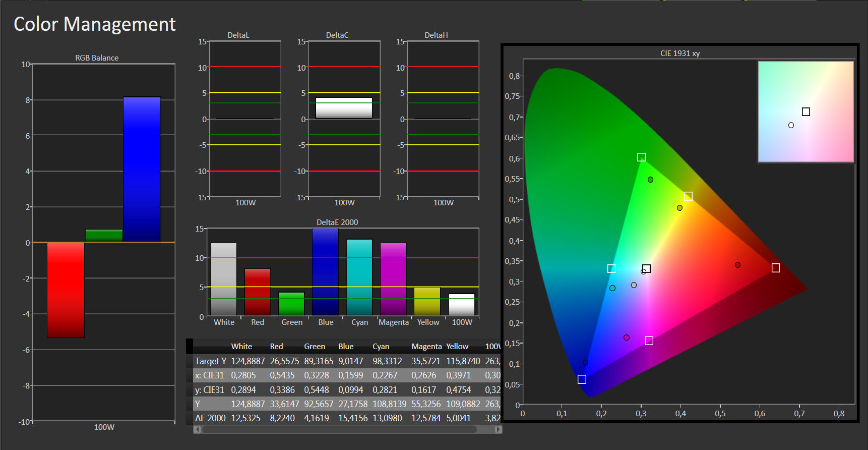Click the table scrollbar left arrow
This screenshot has width=868, height=450.
click(x=197, y=429)
